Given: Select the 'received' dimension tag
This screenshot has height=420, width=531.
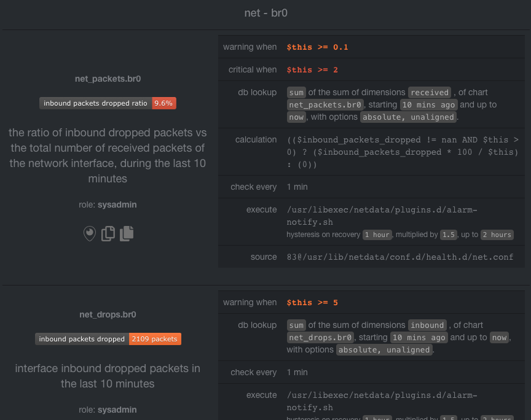Looking at the screenshot, I should [430, 92].
